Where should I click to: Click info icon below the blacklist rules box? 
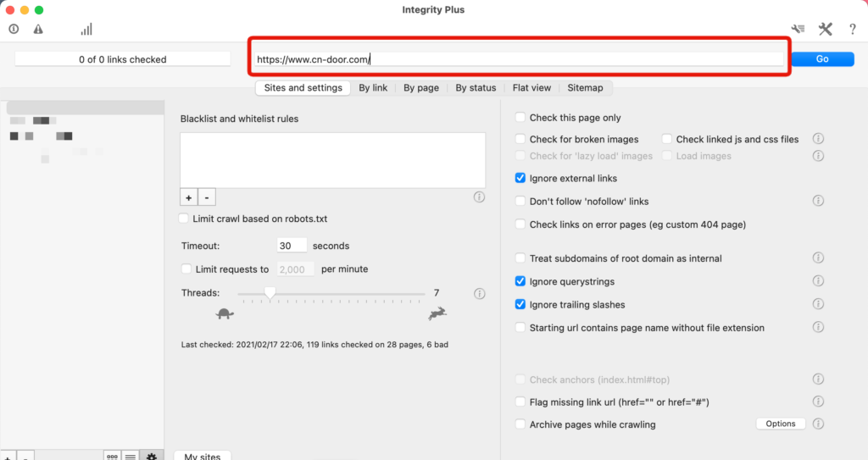click(x=480, y=197)
